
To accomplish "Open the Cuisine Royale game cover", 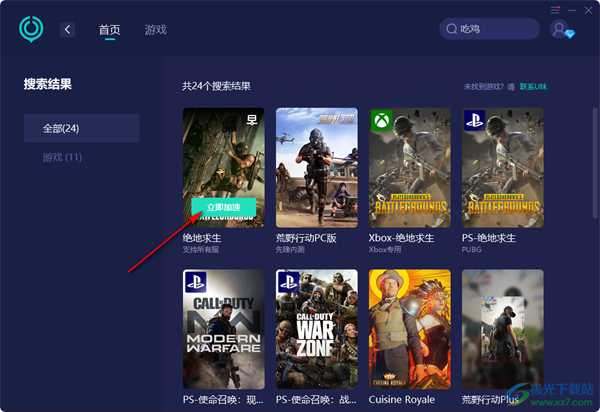I will pos(410,329).
